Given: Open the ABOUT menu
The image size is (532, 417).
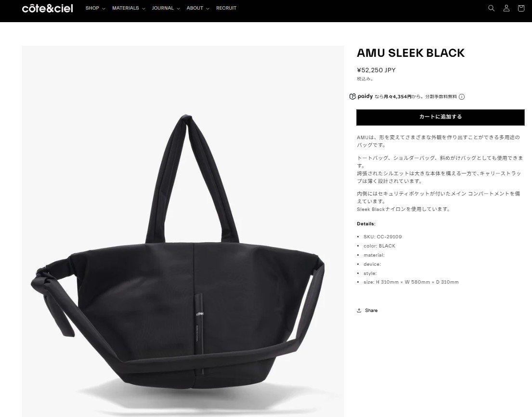Looking at the screenshot, I should (x=198, y=8).
